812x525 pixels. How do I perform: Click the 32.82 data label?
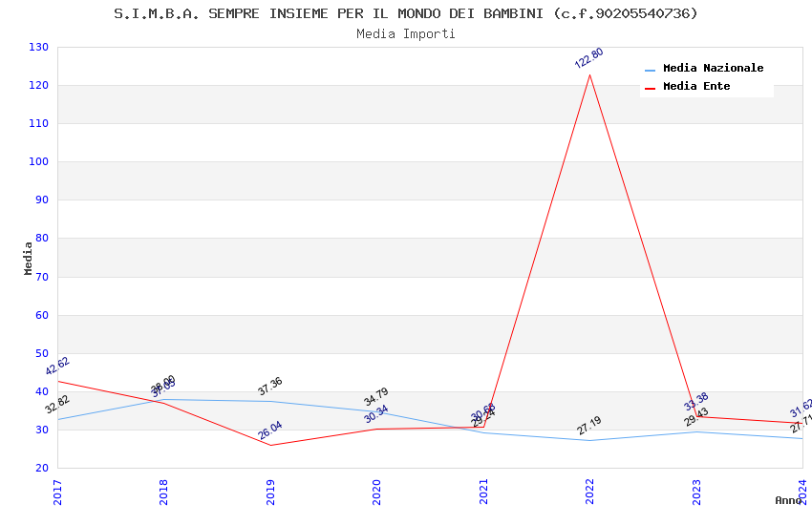(x=57, y=405)
